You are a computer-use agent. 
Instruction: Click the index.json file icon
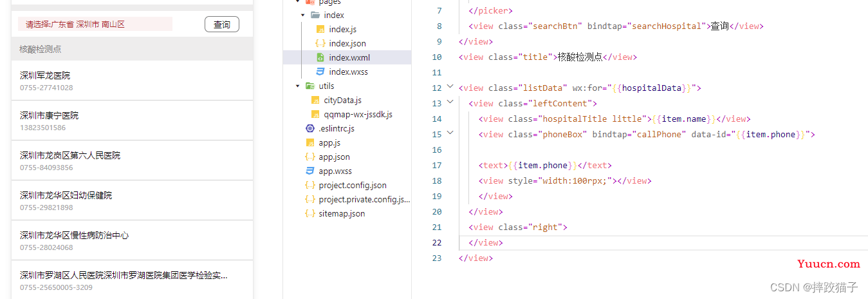[x=320, y=43]
